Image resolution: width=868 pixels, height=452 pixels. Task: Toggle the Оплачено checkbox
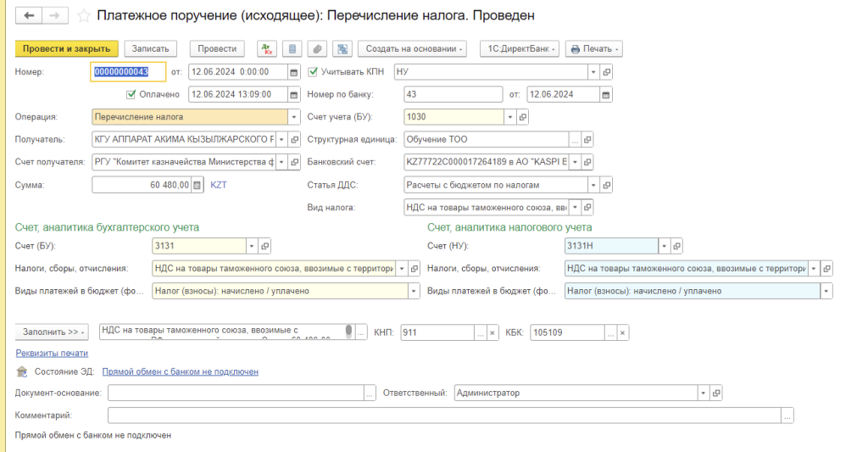click(x=131, y=94)
